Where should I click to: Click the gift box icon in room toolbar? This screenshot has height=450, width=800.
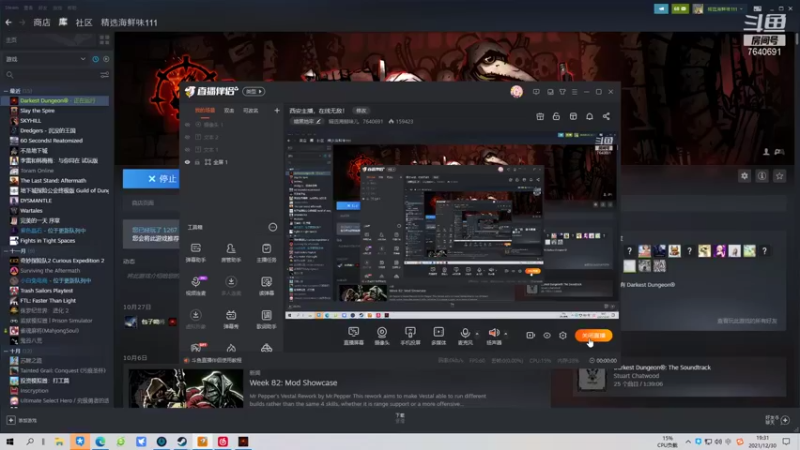click(x=540, y=116)
